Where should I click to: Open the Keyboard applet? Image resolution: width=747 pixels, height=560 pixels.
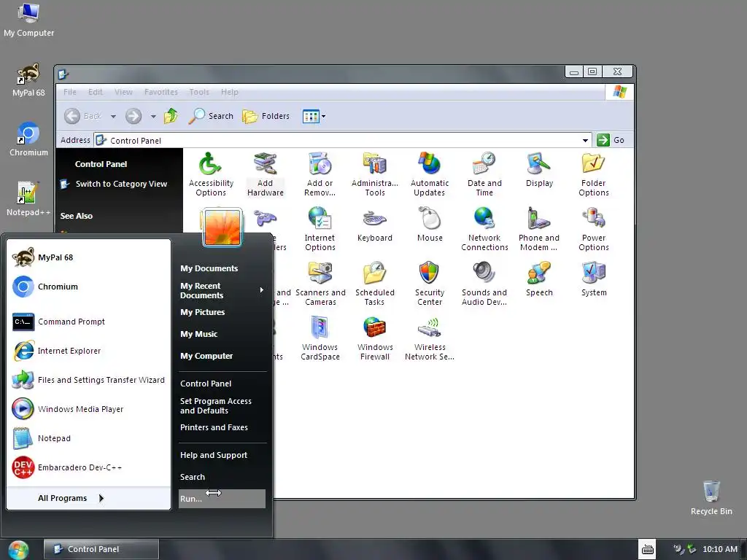374,225
